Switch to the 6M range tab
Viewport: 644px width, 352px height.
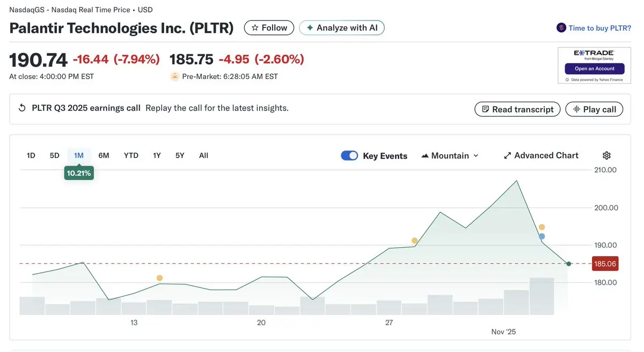pos(104,155)
